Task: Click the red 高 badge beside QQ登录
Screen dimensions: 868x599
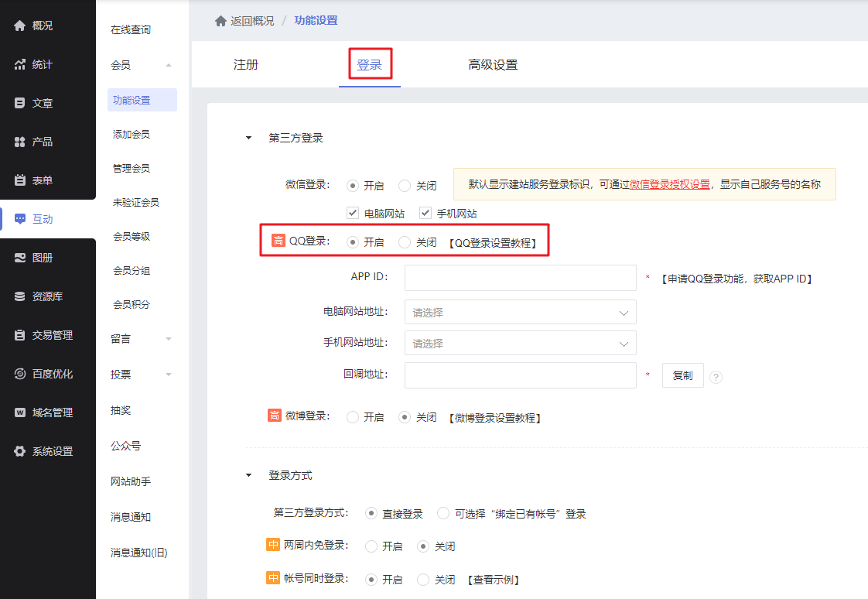Action: point(278,240)
